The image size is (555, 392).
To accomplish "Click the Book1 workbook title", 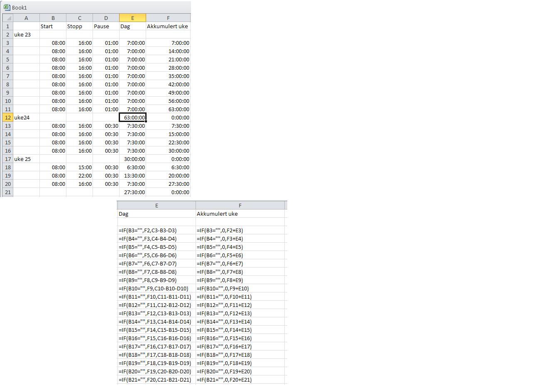I will 20,8.
